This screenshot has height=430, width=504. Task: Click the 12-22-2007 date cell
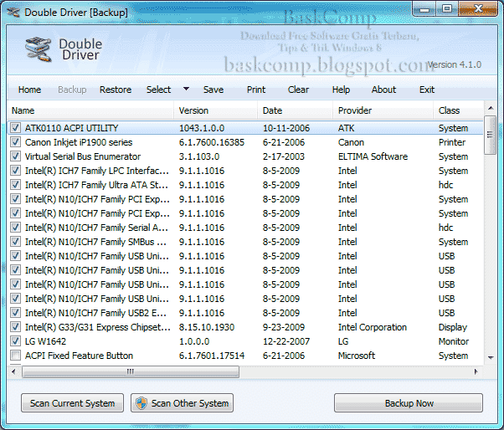[x=286, y=341]
